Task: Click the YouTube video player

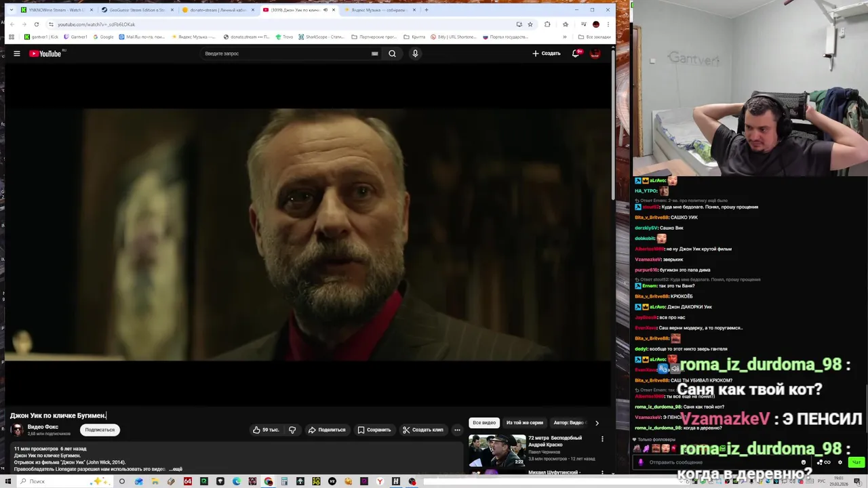Action: [308, 234]
